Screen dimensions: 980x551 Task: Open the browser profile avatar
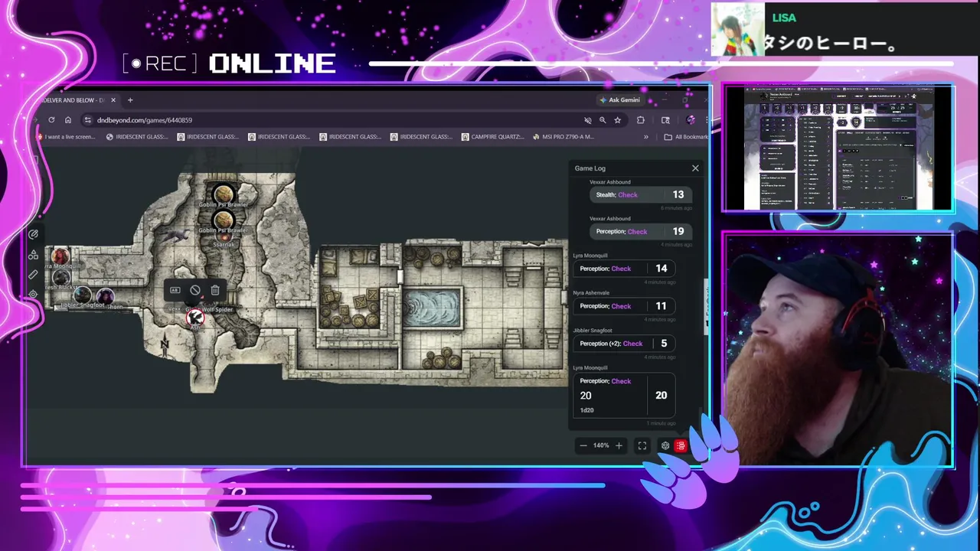coord(691,120)
